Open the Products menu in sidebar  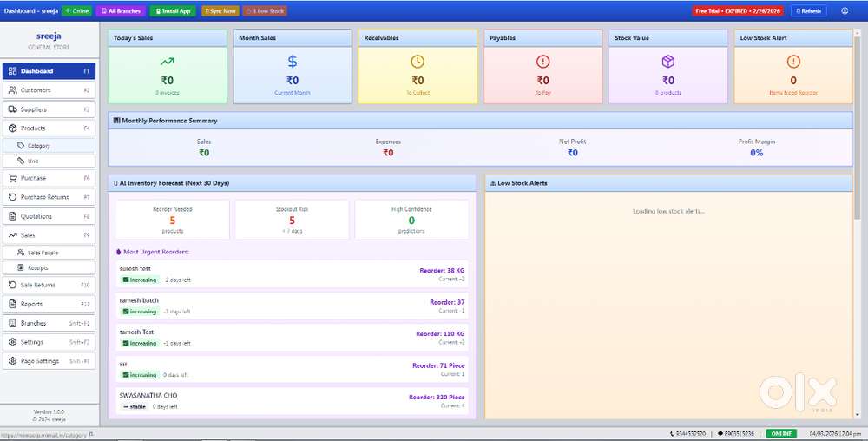click(48, 128)
